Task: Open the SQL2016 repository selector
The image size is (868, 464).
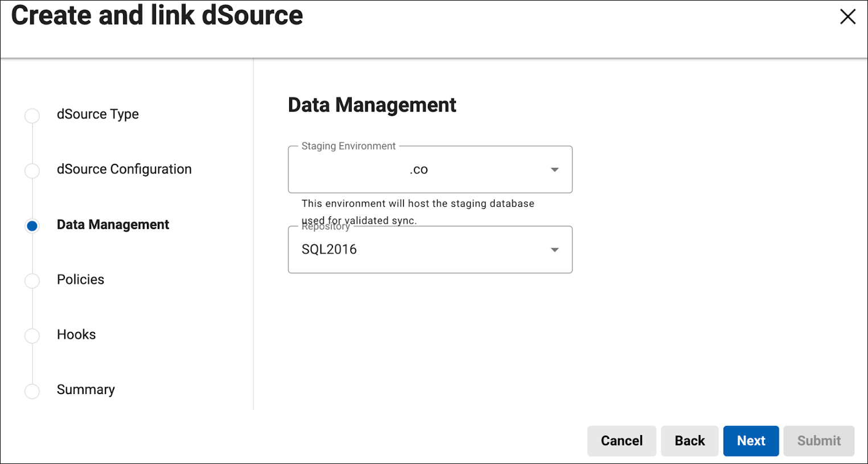Action: pyautogui.click(x=421, y=250)
